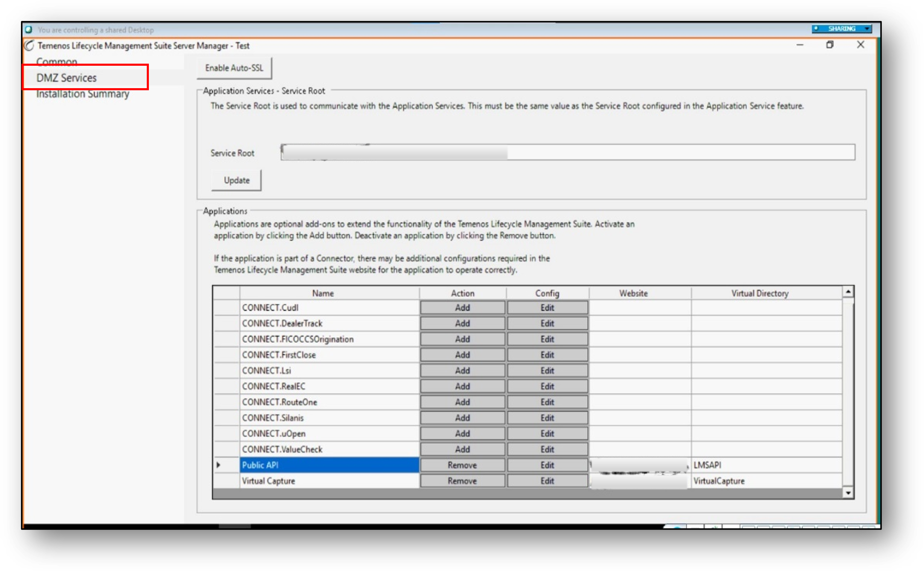924x572 pixels.
Task: Click into the Service Root input field
Action: click(x=568, y=152)
